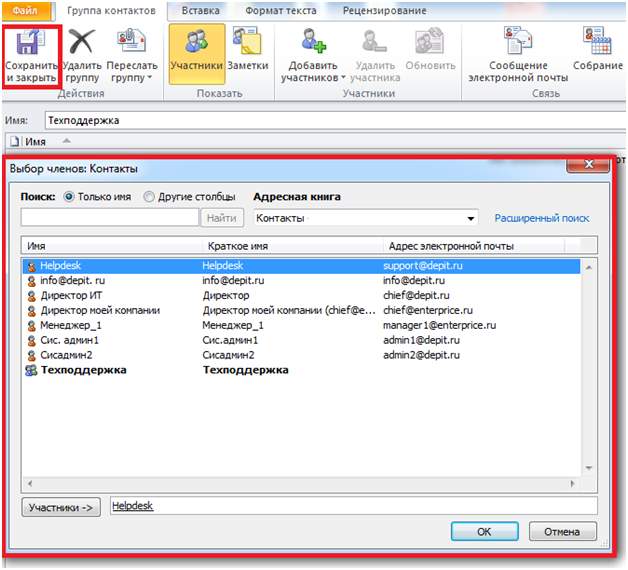Select the Только имя radio button
The image size is (628, 570).
coord(69,197)
